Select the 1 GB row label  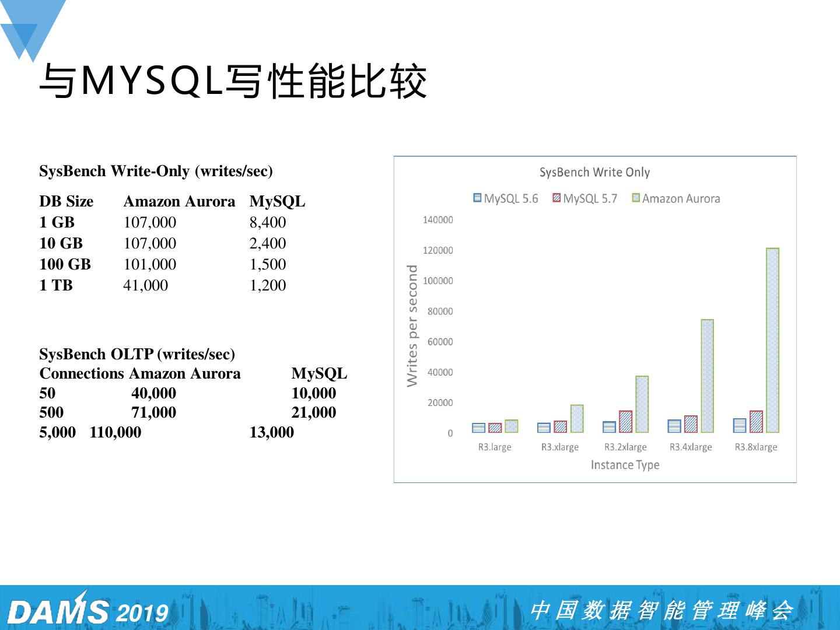pos(57,222)
